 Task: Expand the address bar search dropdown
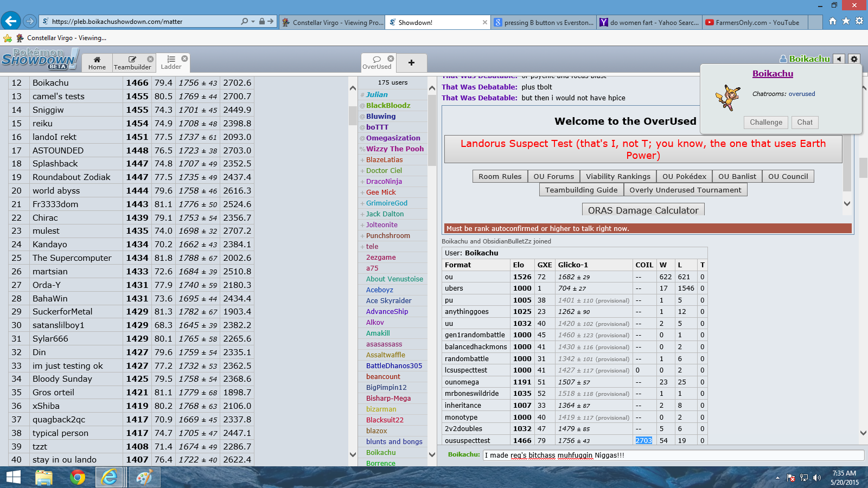pyautogui.click(x=253, y=22)
